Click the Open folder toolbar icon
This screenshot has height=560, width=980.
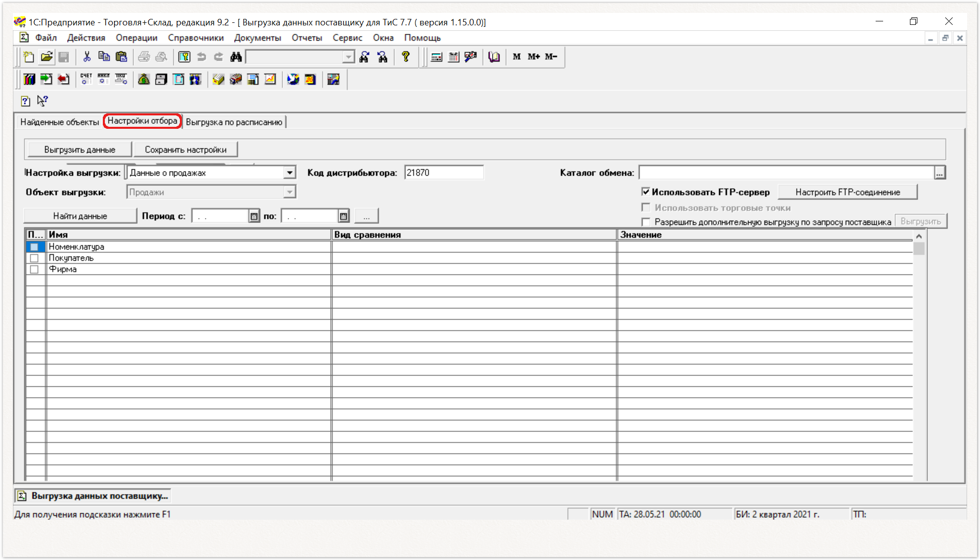(x=47, y=57)
